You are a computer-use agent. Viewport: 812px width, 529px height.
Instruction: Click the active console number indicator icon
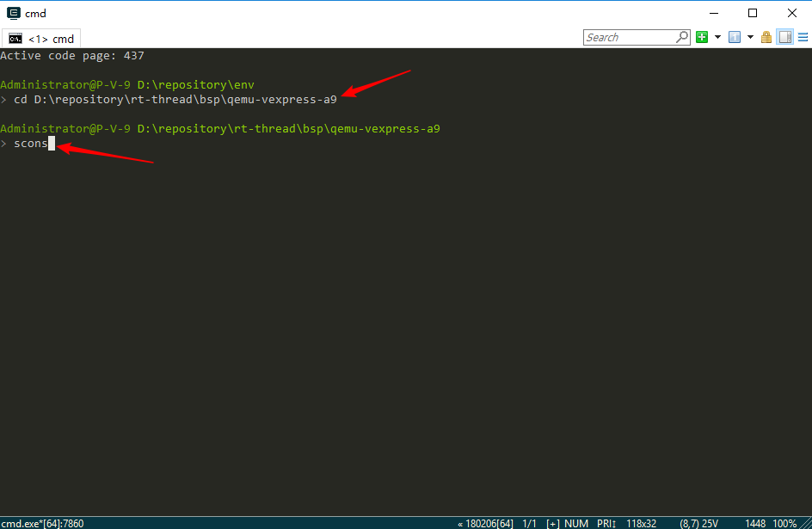735,37
